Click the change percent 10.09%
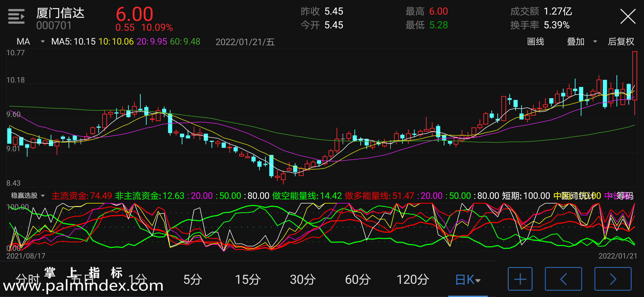The image size is (644, 297). 157,28
